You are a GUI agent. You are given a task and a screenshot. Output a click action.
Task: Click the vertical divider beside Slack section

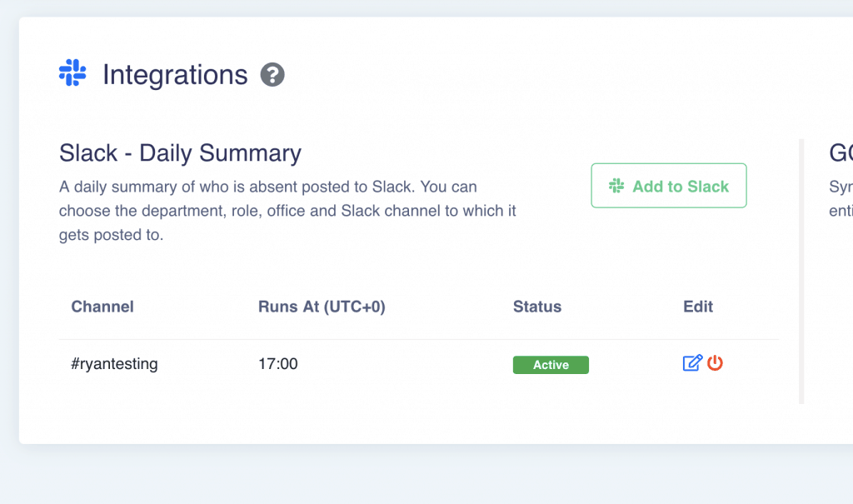click(x=801, y=271)
